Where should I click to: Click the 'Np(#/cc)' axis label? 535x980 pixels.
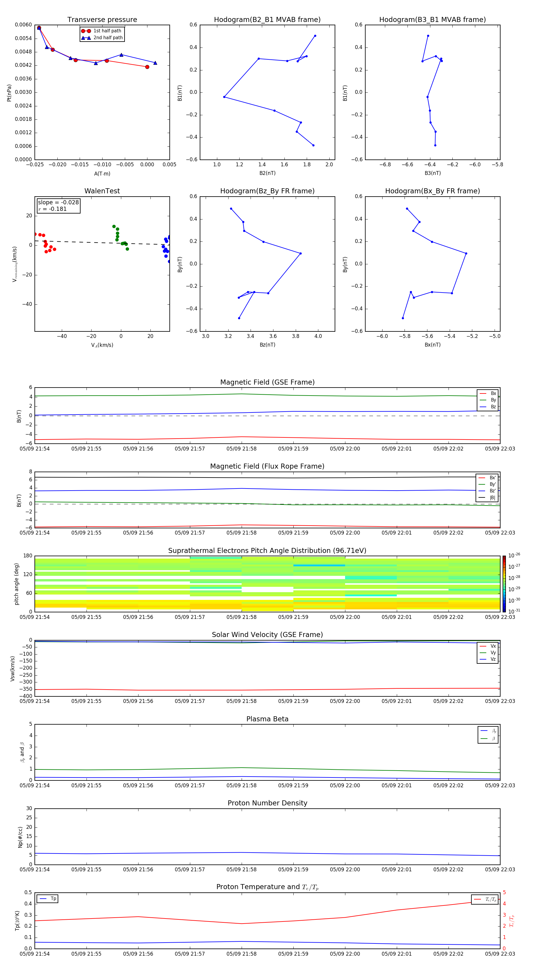pyautogui.click(x=20, y=837)
